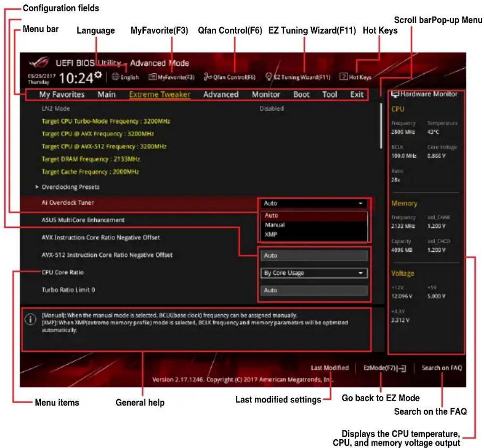Click the vertical scroll bar thumb
The height and width of the screenshot is (448, 484).
tap(381, 126)
